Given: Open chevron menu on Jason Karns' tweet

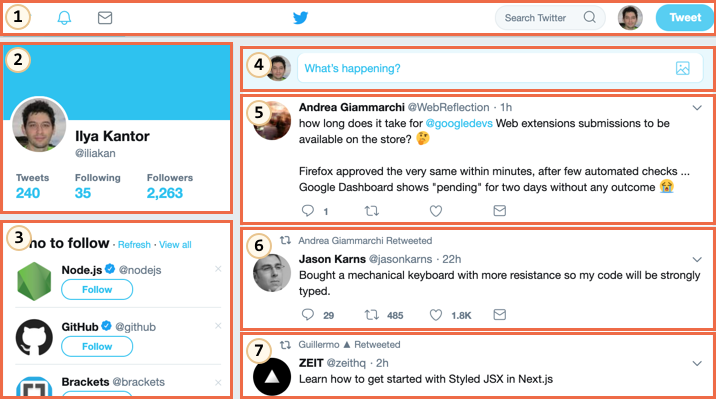Looking at the screenshot, I should pyautogui.click(x=697, y=260).
